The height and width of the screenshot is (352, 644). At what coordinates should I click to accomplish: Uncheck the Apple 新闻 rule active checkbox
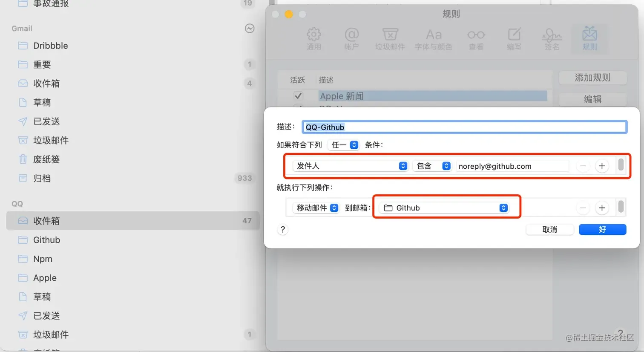point(298,96)
